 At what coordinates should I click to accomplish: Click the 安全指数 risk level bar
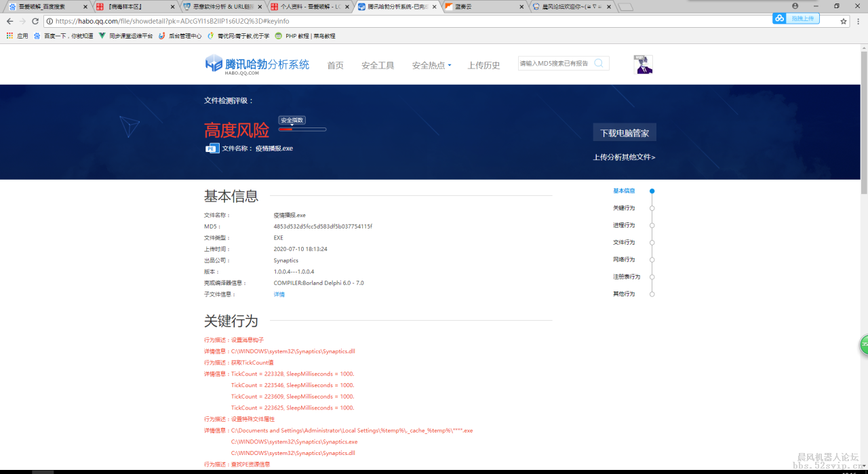tap(302, 129)
